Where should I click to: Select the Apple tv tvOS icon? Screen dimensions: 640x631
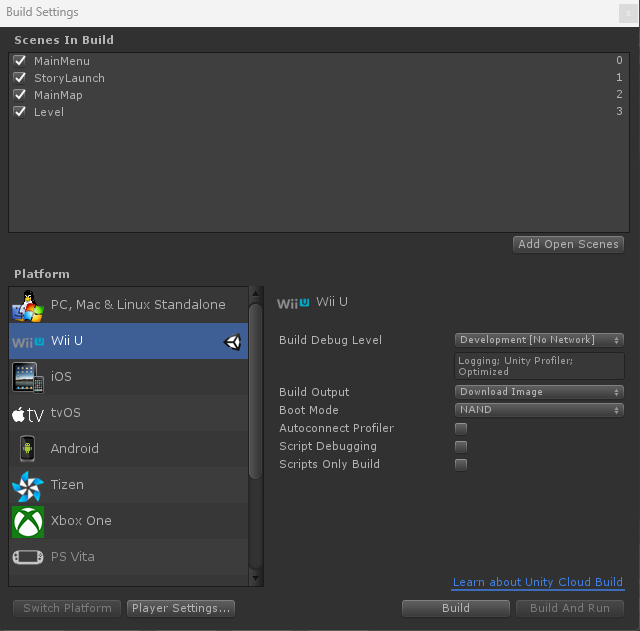point(28,414)
